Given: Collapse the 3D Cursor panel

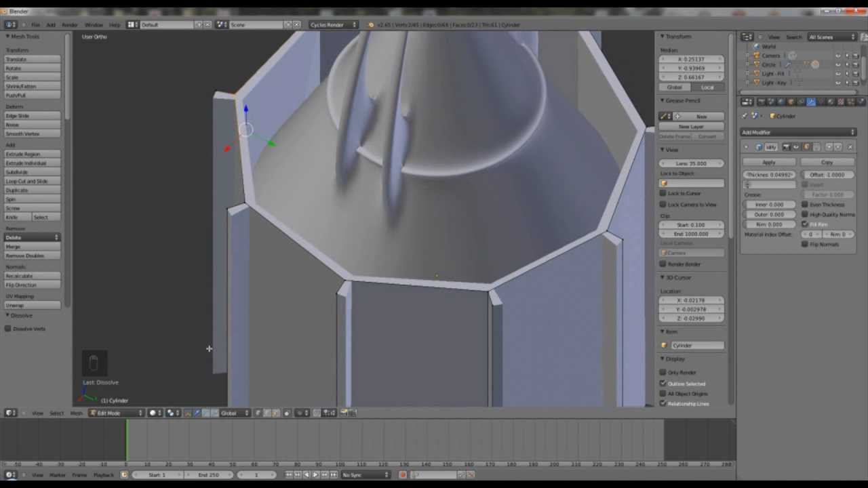Looking at the screenshot, I should point(663,277).
